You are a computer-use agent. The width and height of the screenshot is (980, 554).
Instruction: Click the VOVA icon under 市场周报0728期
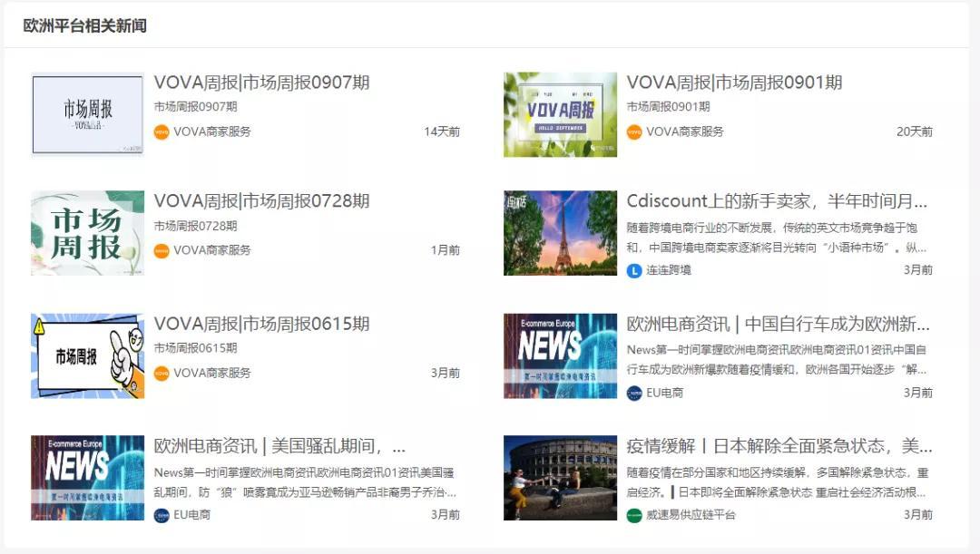(160, 250)
